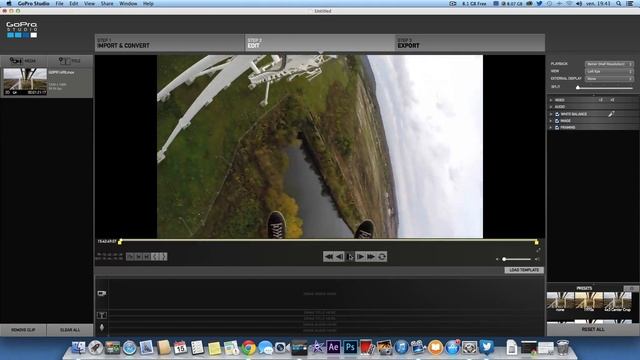Click the Clear All button
Screen dimensions: 640x360
click(x=70, y=330)
